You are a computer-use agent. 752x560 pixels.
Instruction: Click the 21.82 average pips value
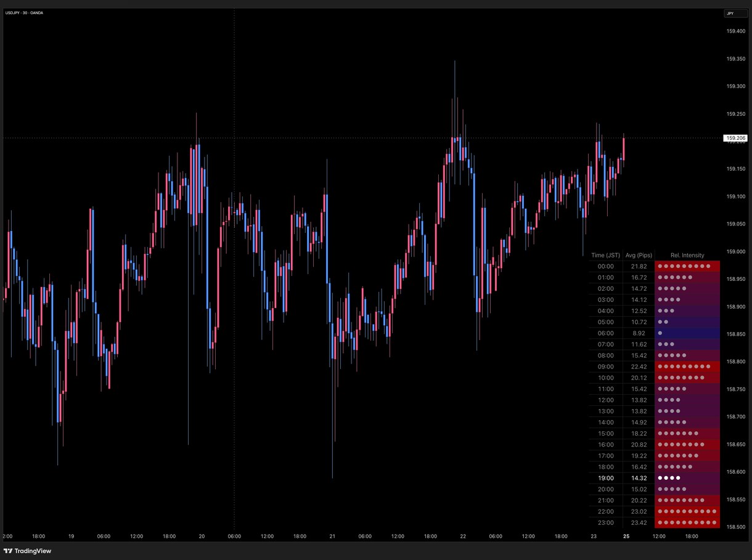pos(639,266)
